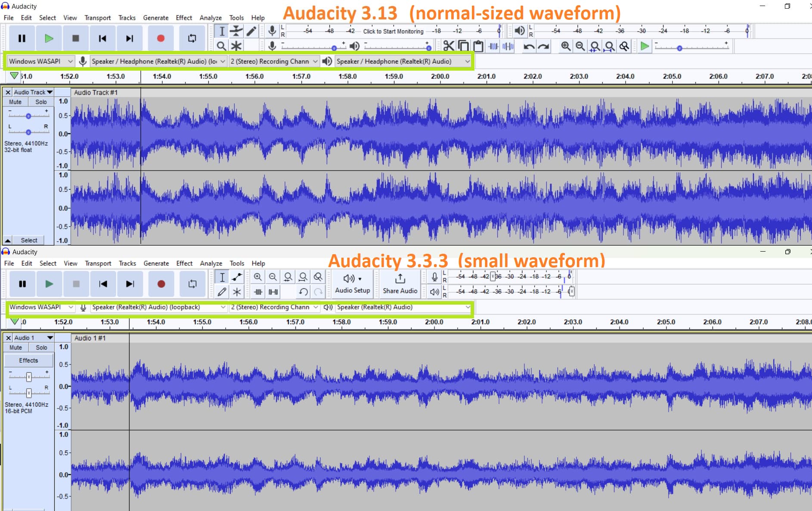This screenshot has height=511, width=812.
Task: Click the Select button under the upper track
Action: pyautogui.click(x=29, y=240)
